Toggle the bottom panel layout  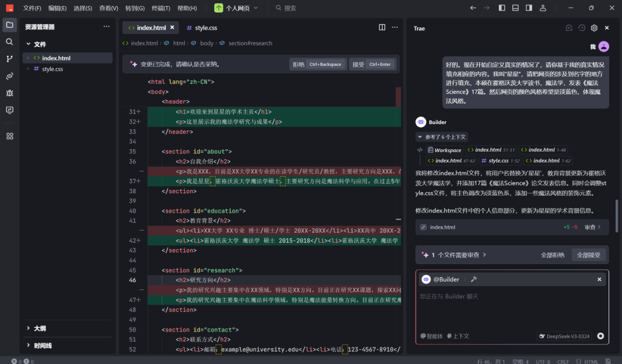point(515,8)
